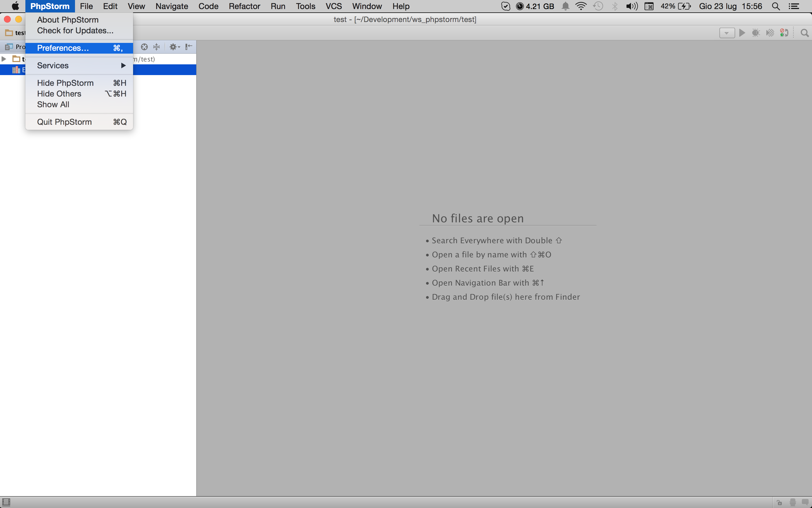Open the Run menu
Viewport: 812px width, 508px height.
(278, 6)
